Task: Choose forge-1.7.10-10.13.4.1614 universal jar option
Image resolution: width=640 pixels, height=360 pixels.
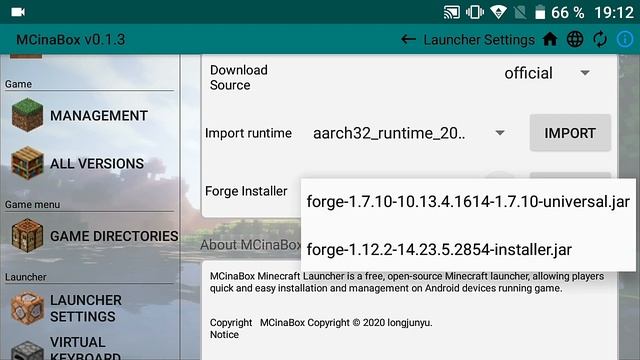Action: point(468,202)
